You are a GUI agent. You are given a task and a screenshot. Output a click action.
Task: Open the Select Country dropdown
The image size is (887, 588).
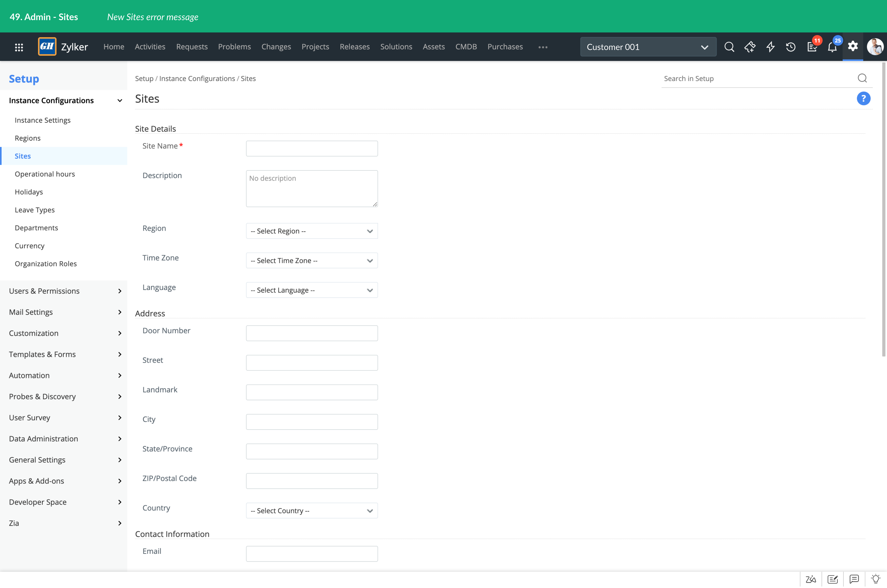312,511
